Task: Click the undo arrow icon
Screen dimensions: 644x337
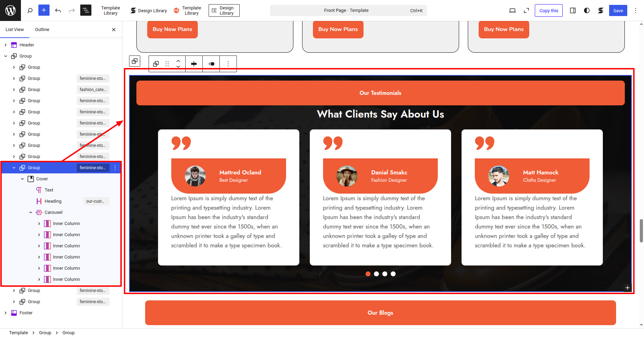Action: point(58,10)
